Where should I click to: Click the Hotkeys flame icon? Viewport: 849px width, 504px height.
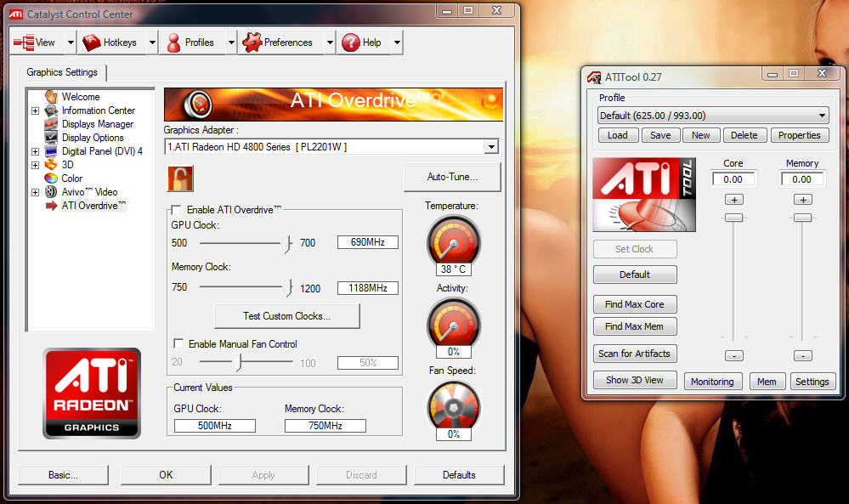(91, 42)
